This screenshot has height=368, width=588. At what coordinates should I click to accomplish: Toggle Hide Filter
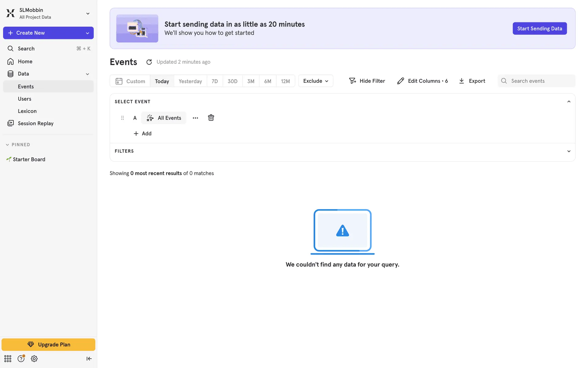click(x=367, y=81)
